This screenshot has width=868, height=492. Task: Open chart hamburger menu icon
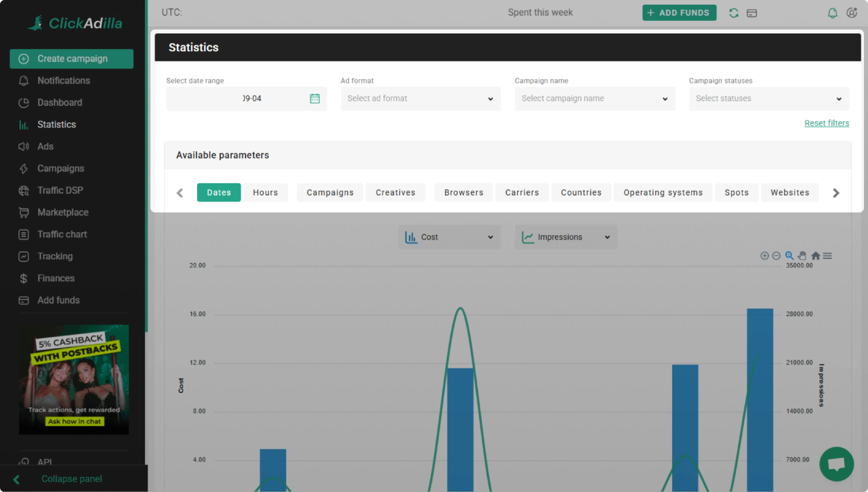coord(827,256)
